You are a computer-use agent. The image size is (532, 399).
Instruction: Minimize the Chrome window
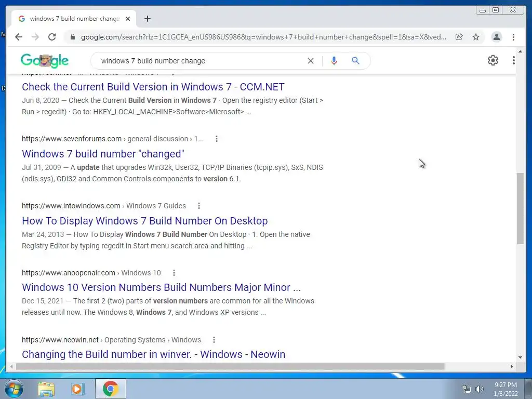point(483,10)
